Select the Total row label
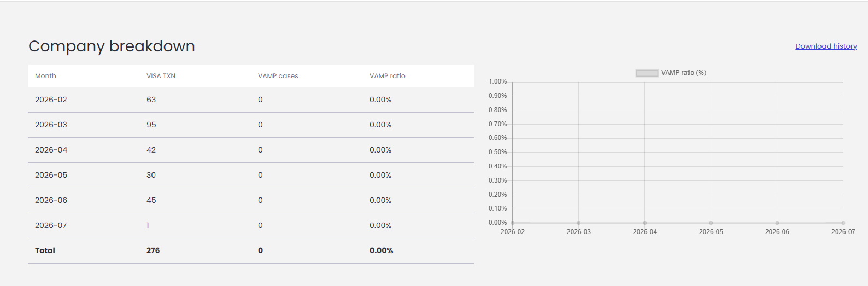 tap(45, 250)
